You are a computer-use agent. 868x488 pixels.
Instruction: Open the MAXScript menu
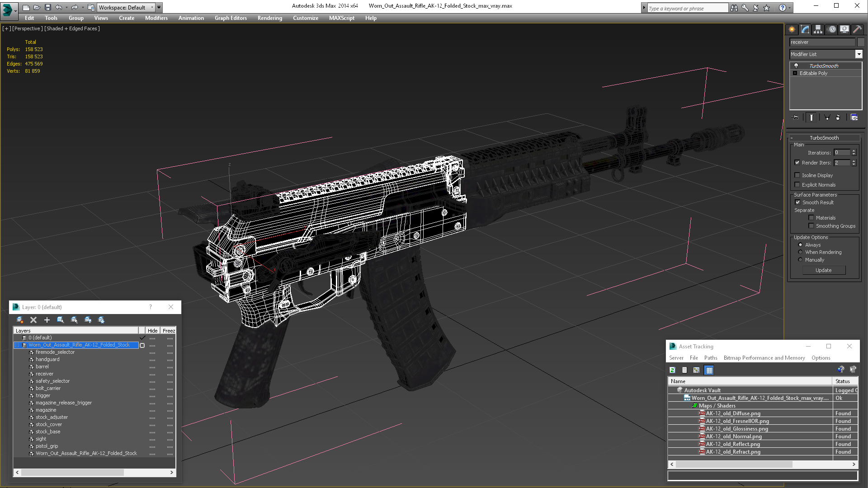click(342, 18)
